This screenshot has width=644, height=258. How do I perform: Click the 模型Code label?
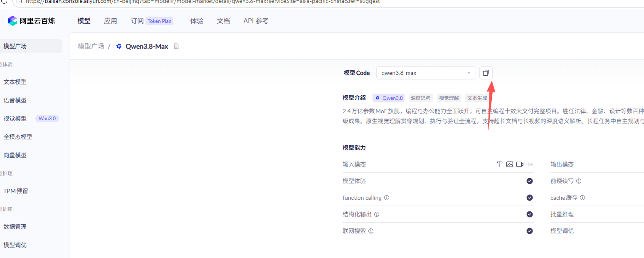tap(357, 73)
